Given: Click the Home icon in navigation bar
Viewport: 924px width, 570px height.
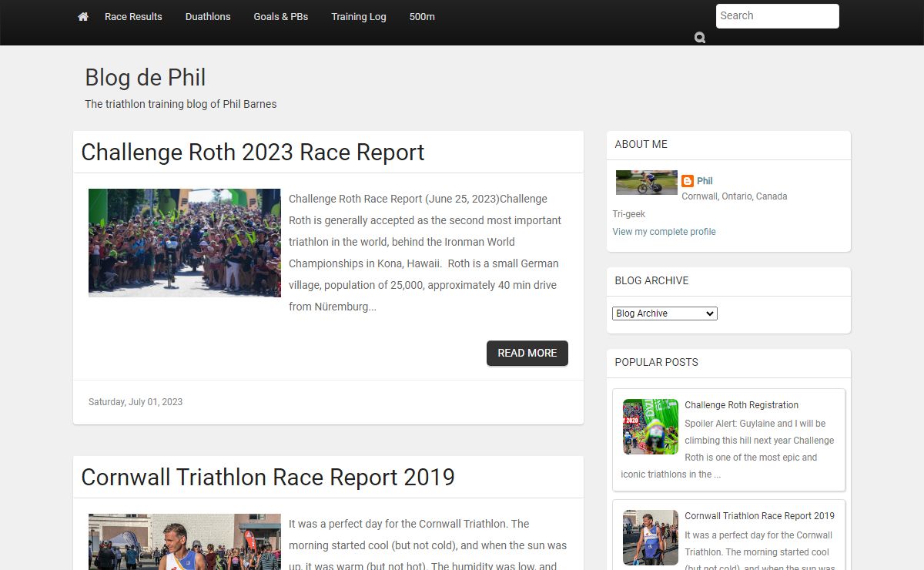Looking at the screenshot, I should tap(83, 17).
